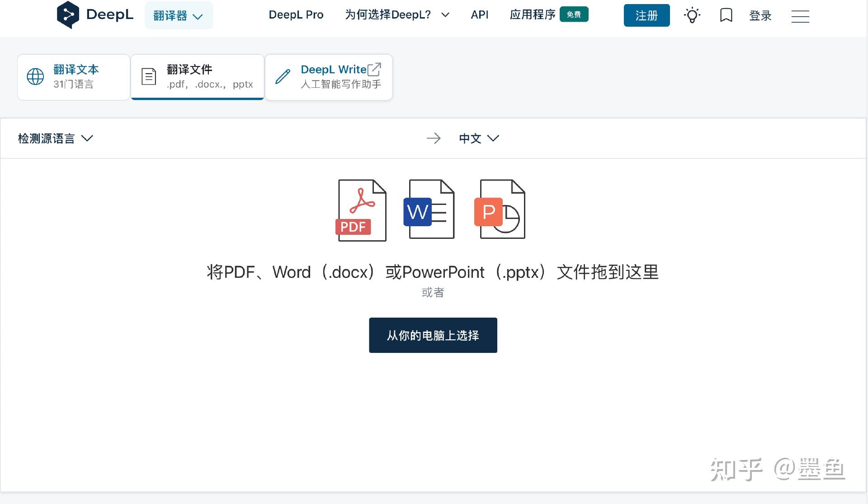
Task: Open the 中文 target language dropdown
Action: point(479,138)
